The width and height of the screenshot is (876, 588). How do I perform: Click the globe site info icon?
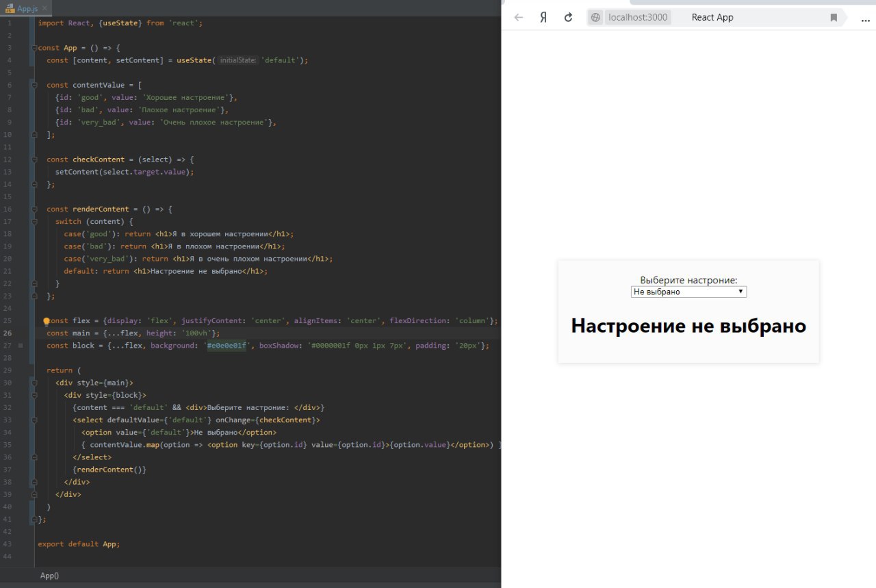pyautogui.click(x=595, y=18)
